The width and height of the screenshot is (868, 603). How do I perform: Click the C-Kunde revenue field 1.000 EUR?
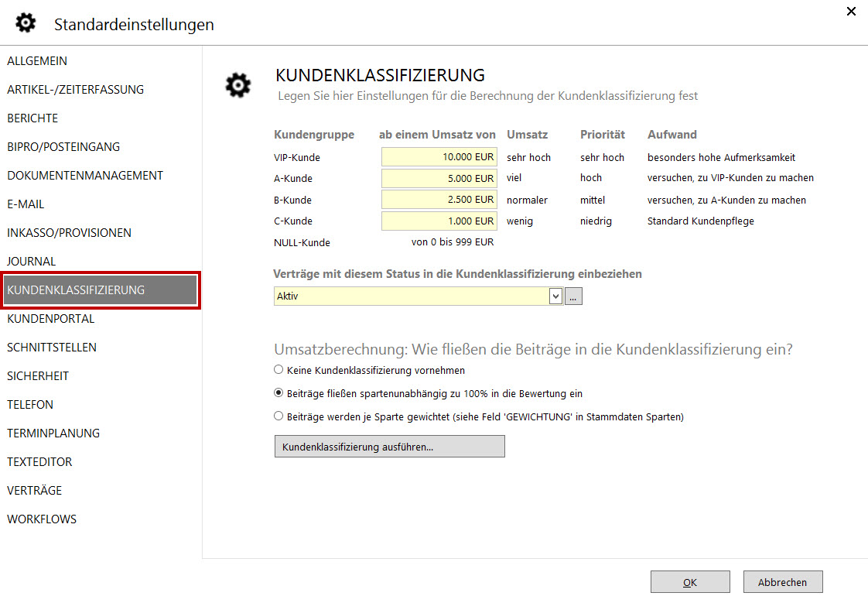[439, 221]
